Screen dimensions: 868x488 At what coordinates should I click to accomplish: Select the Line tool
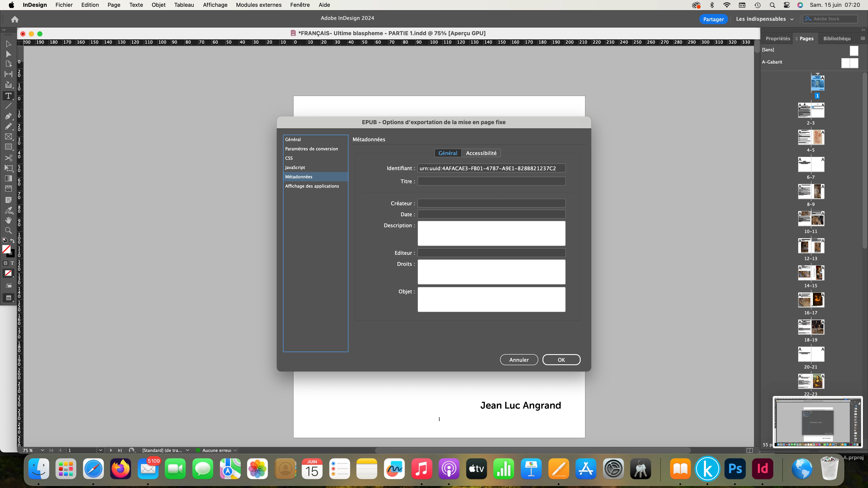8,106
